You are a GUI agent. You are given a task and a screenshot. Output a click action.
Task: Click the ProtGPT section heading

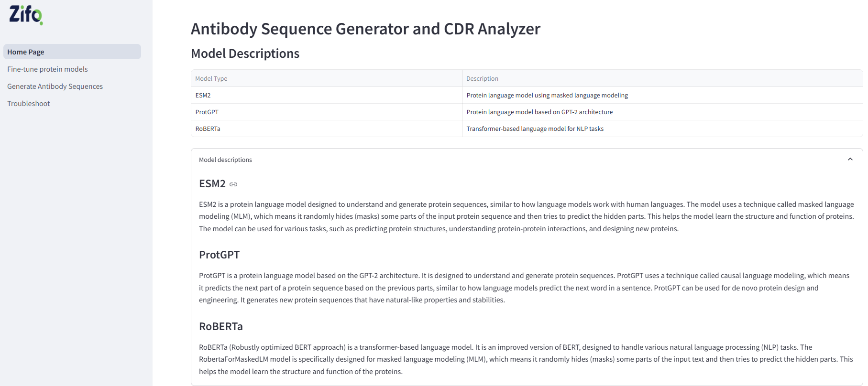click(220, 255)
